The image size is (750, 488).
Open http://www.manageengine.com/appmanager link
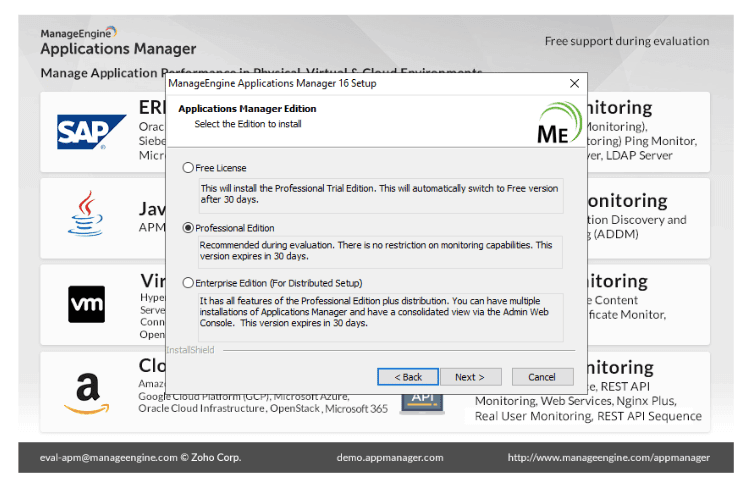pyautogui.click(x=608, y=457)
